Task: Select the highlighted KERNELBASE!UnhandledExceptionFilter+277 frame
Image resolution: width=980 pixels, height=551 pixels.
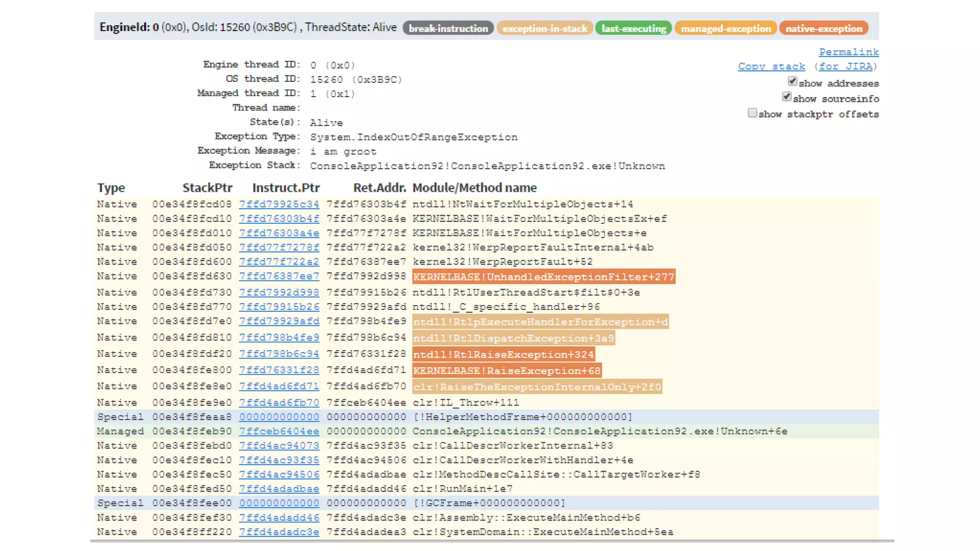Action: click(x=544, y=277)
